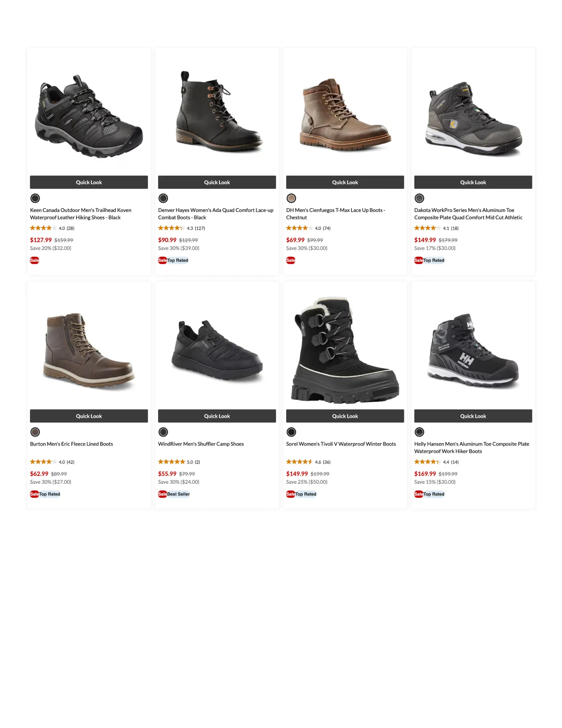Open Quick Look for Denver Hayes combat boots
Viewport: 562px width, 728px height.
point(217,182)
